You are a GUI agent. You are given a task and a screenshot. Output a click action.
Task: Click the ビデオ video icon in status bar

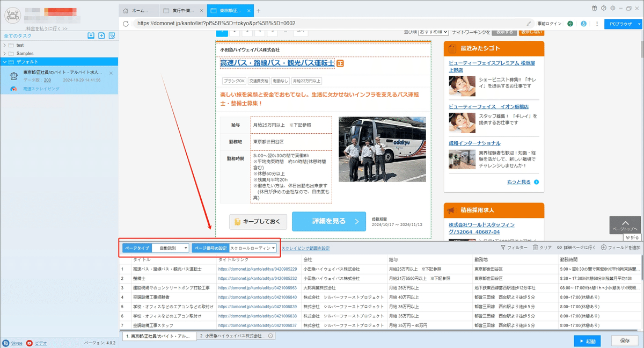[x=30, y=343]
